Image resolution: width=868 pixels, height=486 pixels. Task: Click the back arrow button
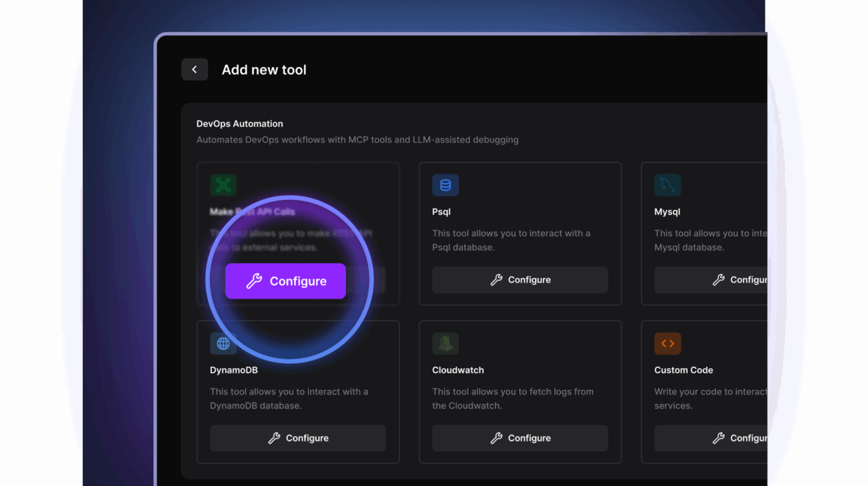[x=195, y=70]
